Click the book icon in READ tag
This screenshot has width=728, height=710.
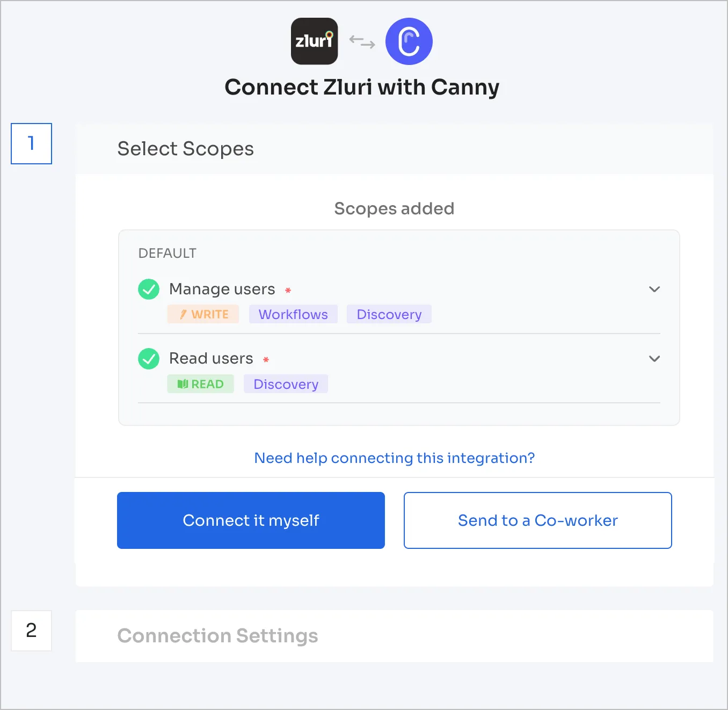tap(183, 384)
